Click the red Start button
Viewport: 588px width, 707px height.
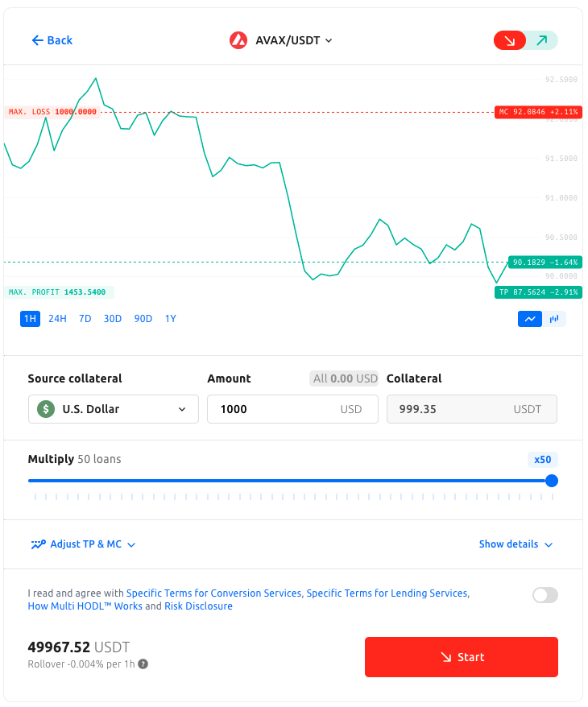click(x=462, y=657)
